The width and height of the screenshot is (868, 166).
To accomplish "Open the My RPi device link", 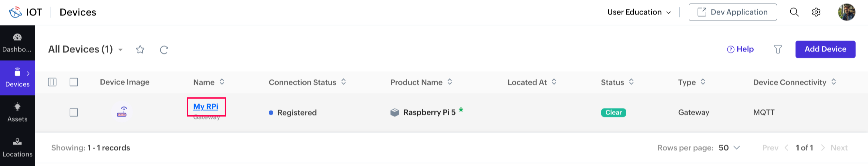I will 206,107.
